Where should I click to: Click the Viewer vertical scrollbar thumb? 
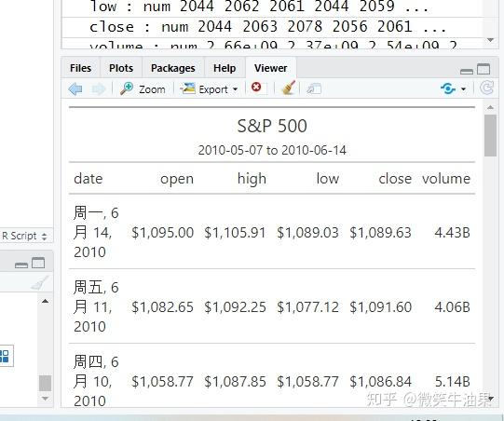click(490, 136)
